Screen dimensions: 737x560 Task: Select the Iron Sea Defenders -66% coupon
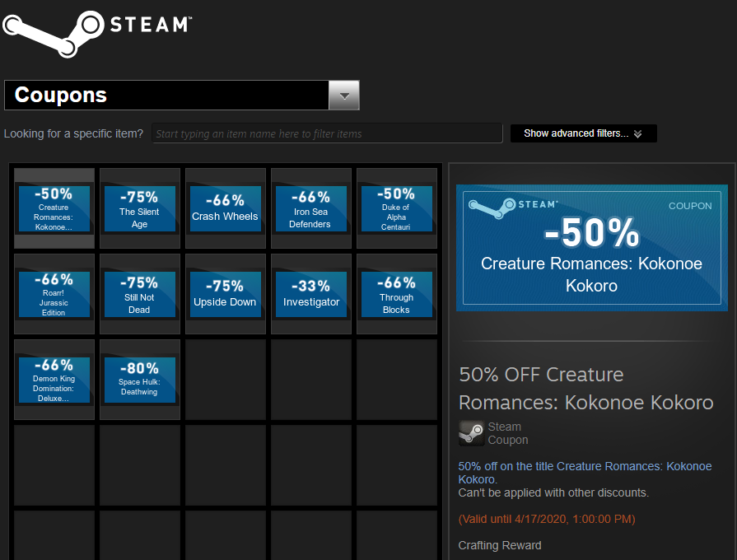coord(310,208)
